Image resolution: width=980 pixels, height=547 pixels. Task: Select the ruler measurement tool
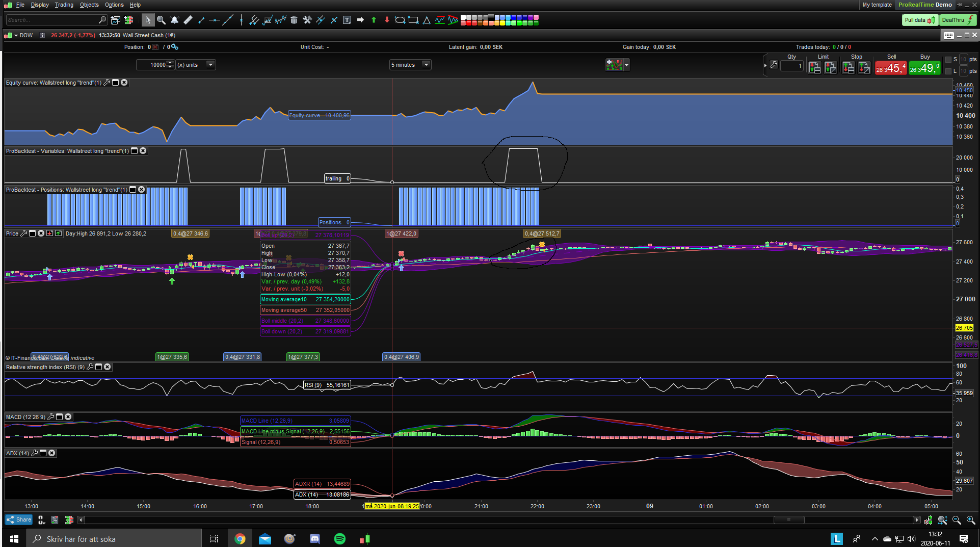pos(188,20)
